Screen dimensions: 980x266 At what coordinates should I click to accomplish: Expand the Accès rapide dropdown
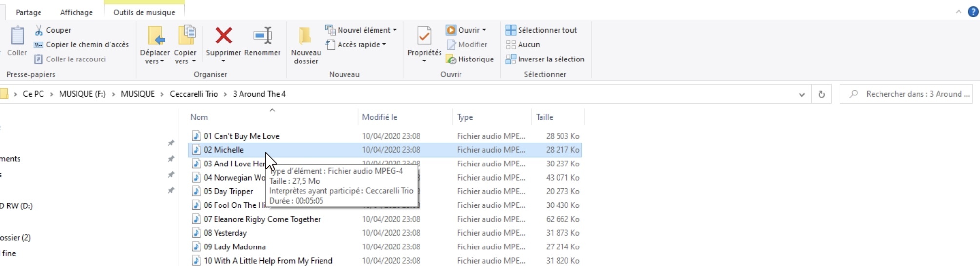[x=356, y=44]
